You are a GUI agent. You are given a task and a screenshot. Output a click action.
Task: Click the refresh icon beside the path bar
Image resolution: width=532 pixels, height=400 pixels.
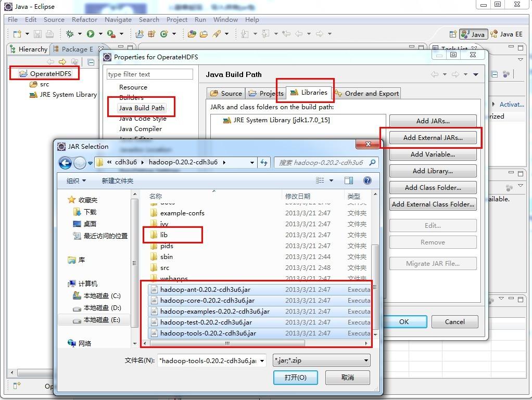tap(264, 163)
